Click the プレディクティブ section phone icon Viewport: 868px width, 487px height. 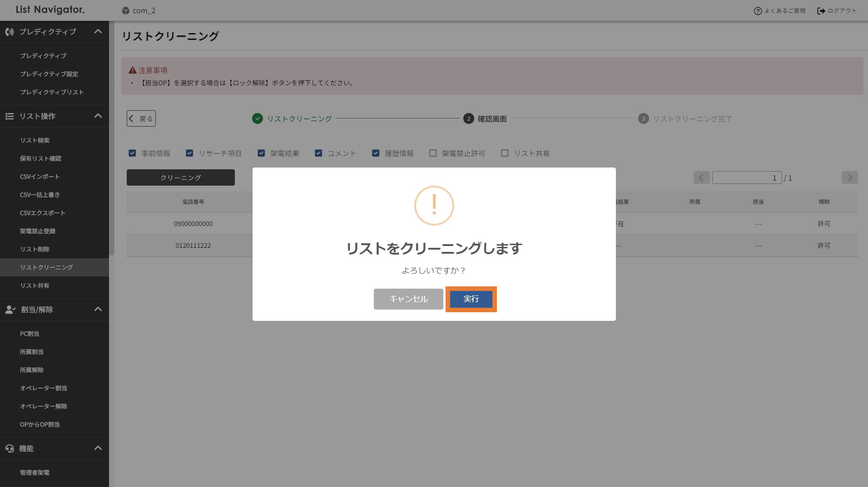pos(10,32)
